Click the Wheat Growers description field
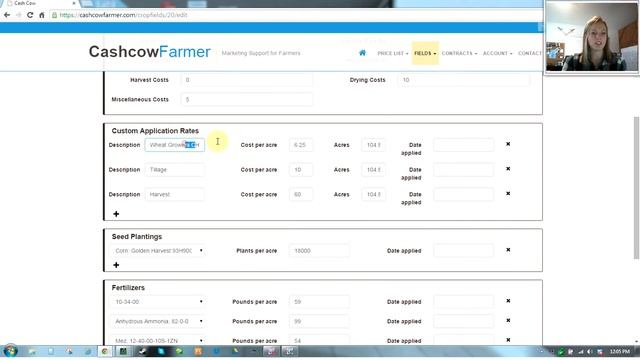The height and width of the screenshot is (360, 640). pos(175,145)
